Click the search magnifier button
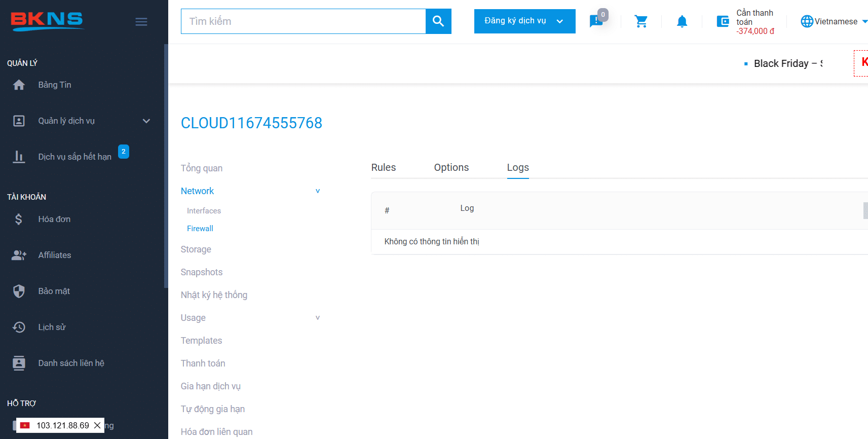The height and width of the screenshot is (439, 868). (x=438, y=21)
